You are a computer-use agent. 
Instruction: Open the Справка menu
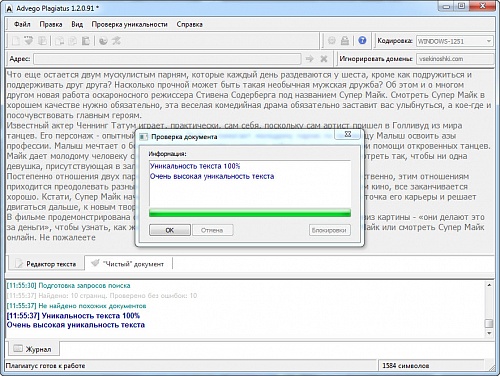[x=189, y=24]
